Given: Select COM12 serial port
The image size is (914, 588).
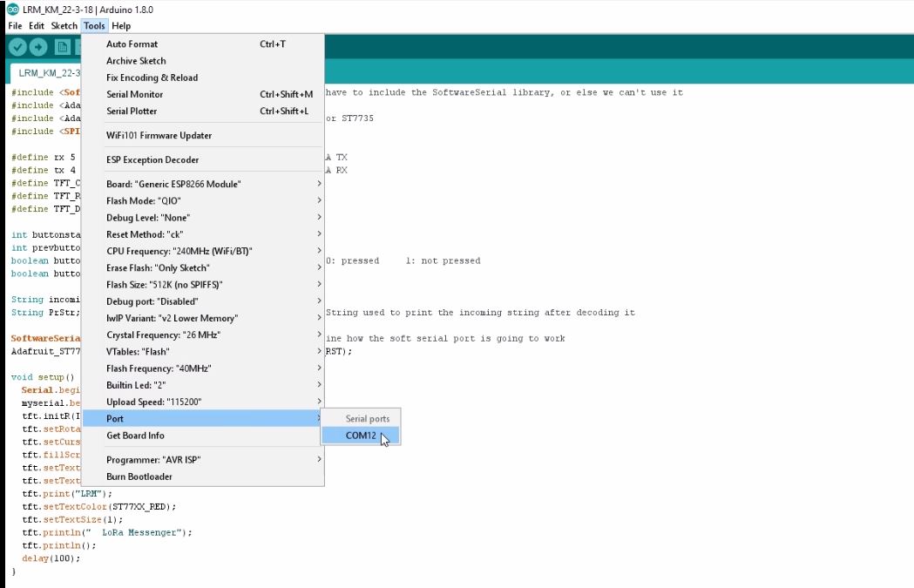Looking at the screenshot, I should [360, 436].
